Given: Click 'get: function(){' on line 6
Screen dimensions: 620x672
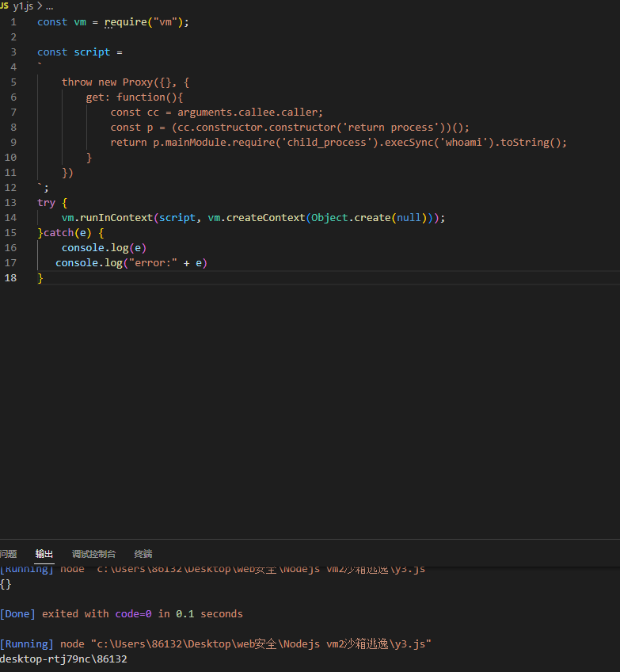Looking at the screenshot, I should click(x=135, y=97).
